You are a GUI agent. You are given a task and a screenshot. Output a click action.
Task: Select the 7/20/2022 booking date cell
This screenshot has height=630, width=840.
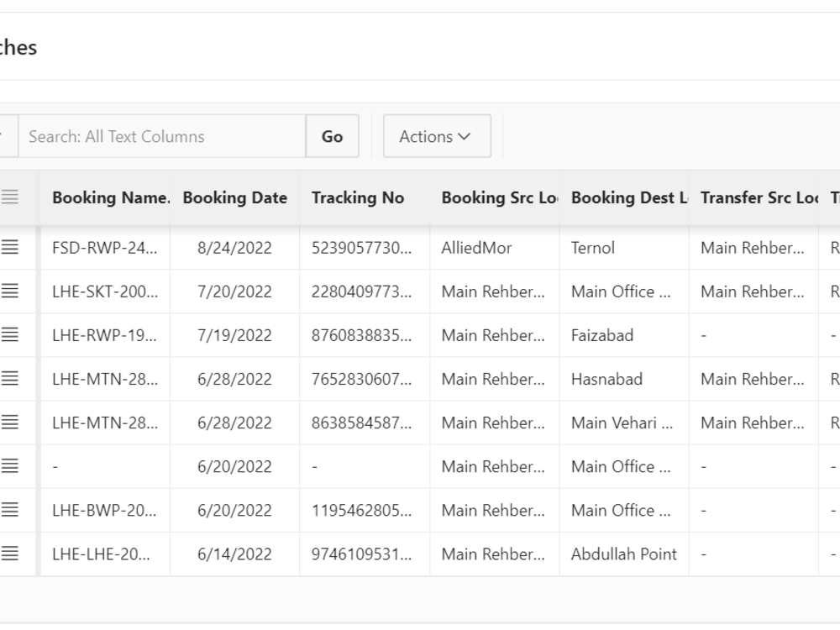[x=234, y=291]
